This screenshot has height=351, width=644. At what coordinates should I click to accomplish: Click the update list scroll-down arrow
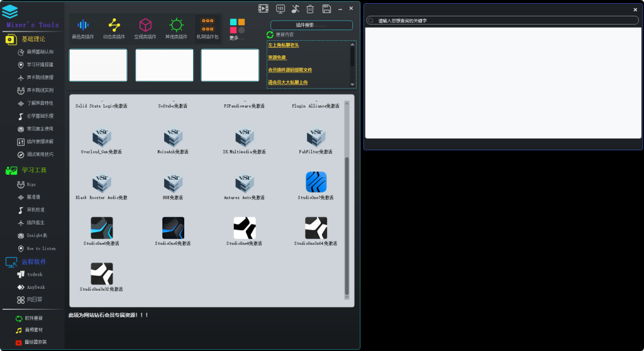[352, 84]
